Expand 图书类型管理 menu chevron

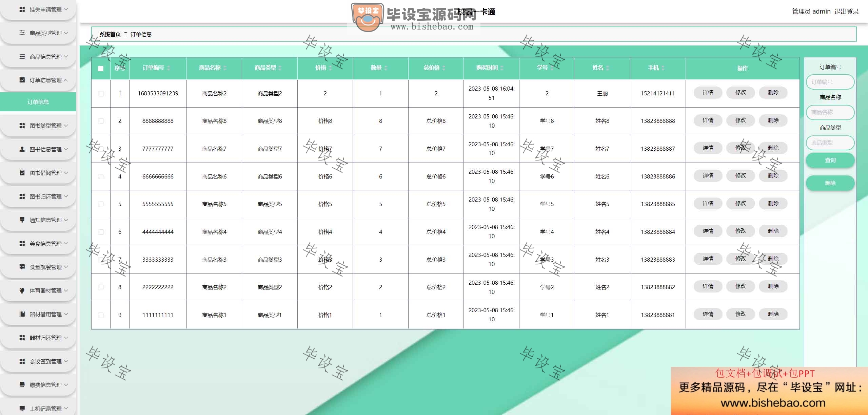tap(66, 126)
